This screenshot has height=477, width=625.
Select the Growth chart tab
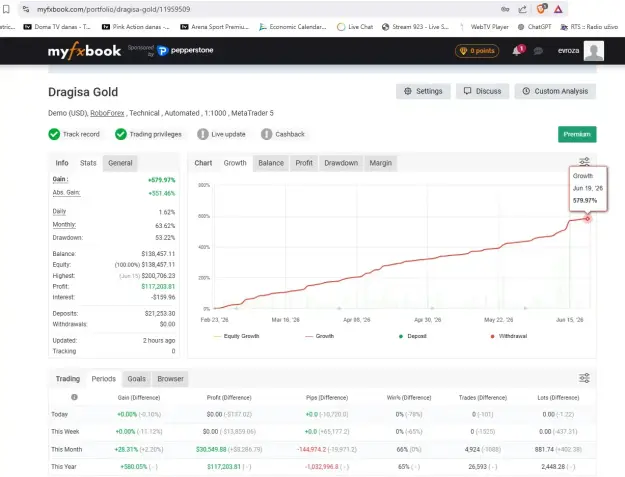(x=235, y=163)
